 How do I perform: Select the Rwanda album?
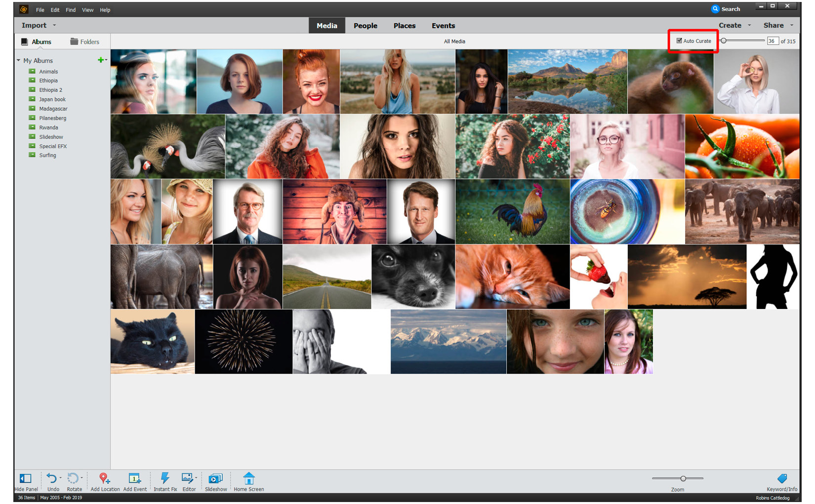[x=48, y=127]
